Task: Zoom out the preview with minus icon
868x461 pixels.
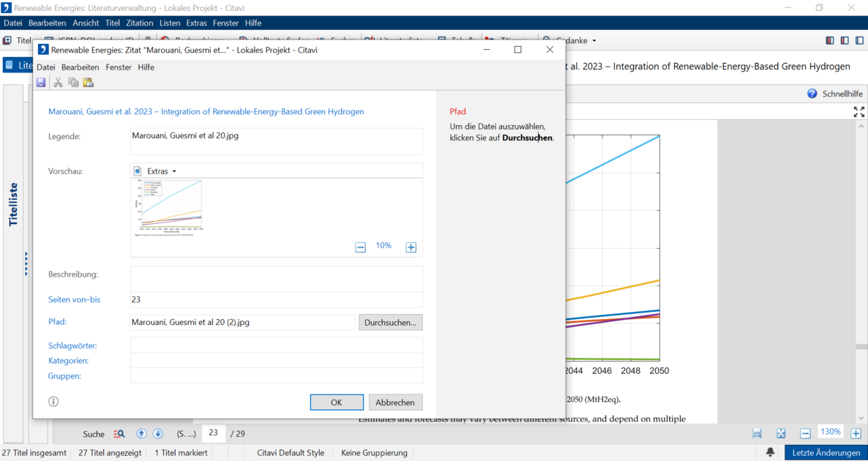Action: pos(360,247)
